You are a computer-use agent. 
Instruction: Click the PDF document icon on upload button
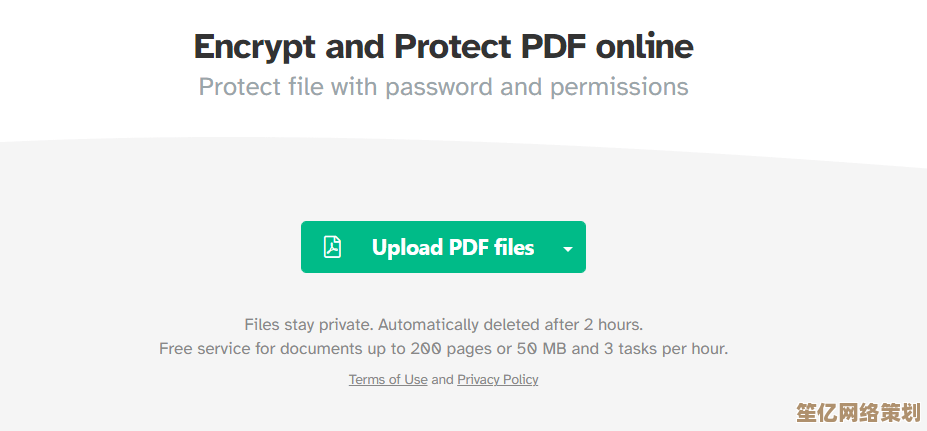coord(332,247)
